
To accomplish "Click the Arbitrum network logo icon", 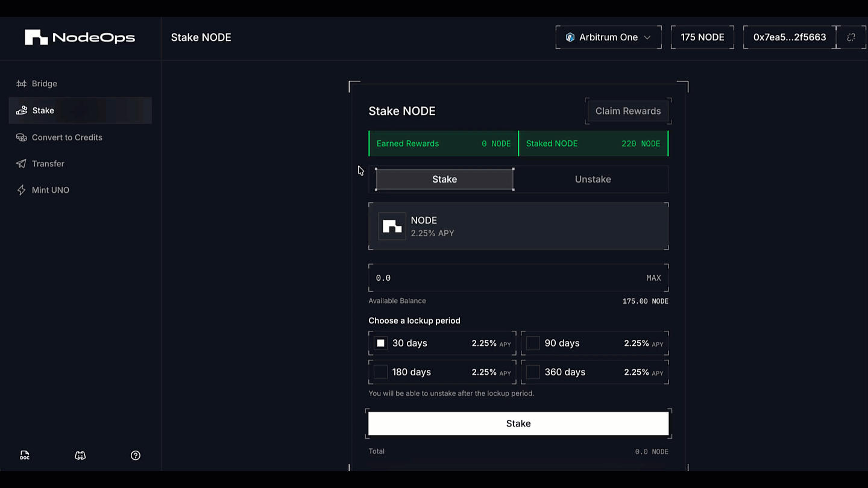I will (570, 37).
